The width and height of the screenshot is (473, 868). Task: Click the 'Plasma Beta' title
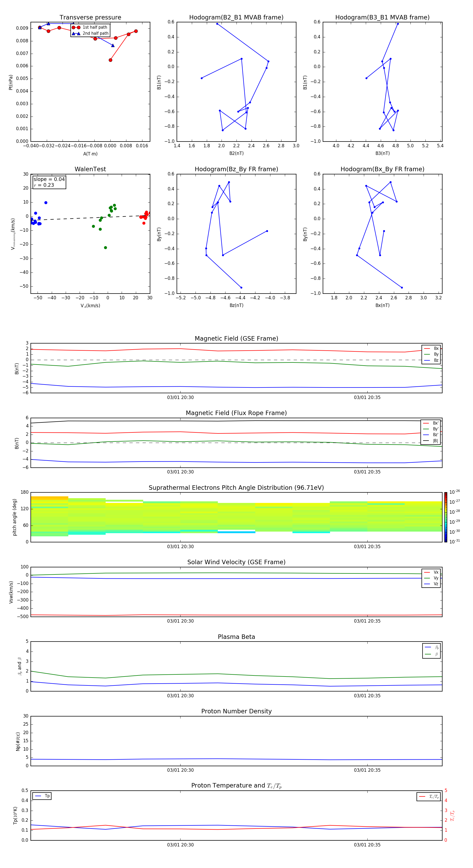tap(236, 637)
